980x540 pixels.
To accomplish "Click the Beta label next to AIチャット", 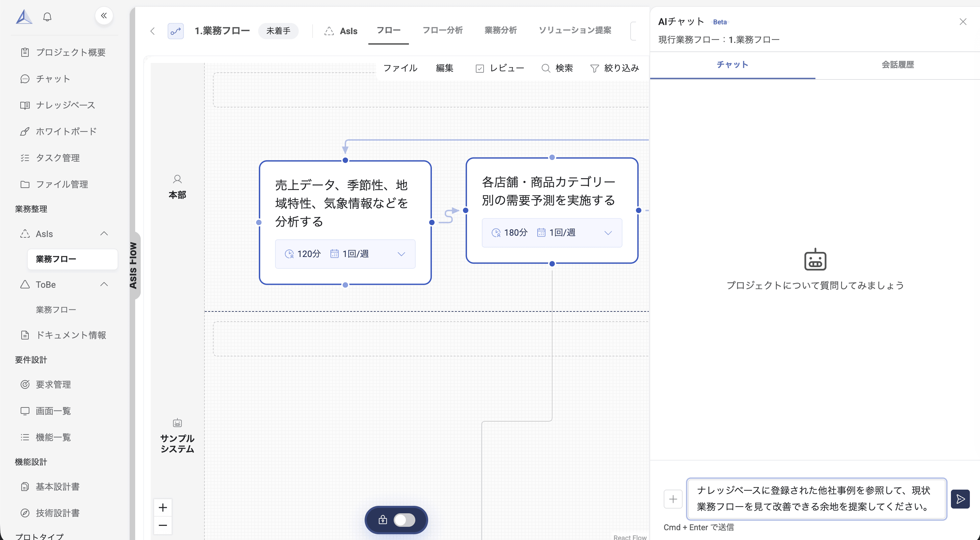I will 720,22.
